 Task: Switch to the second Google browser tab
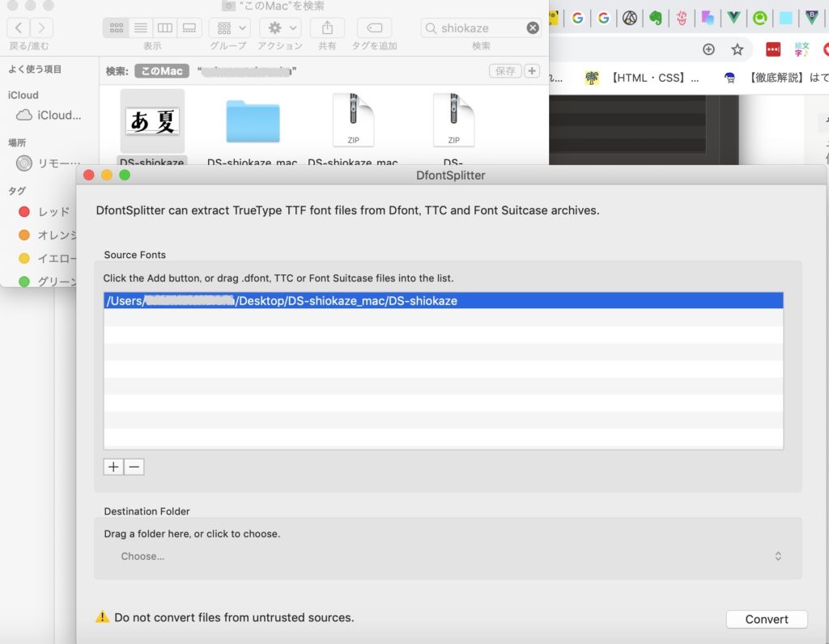point(603,19)
